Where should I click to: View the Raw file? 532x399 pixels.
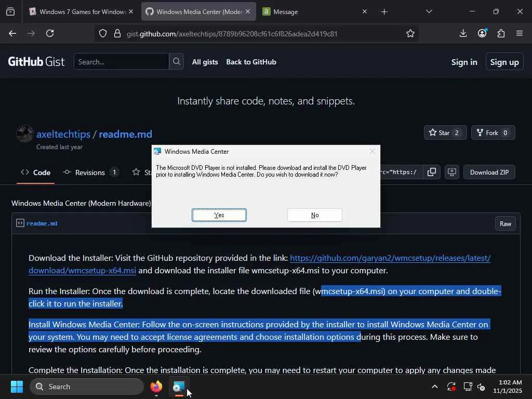tap(505, 223)
